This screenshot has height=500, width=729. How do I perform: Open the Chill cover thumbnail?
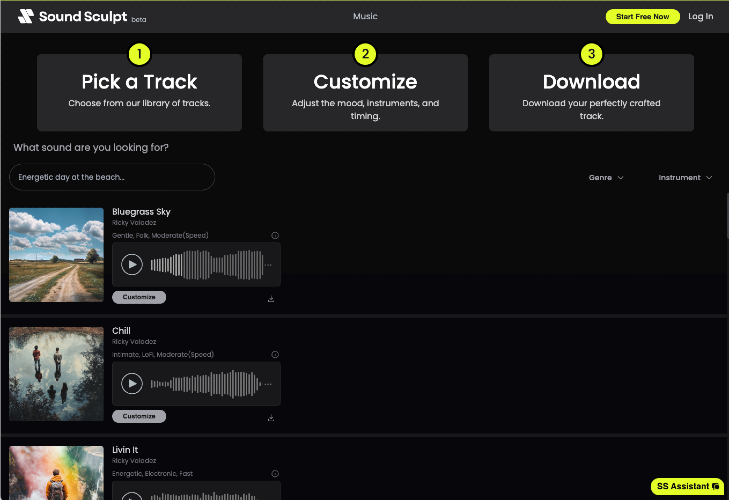pos(56,374)
